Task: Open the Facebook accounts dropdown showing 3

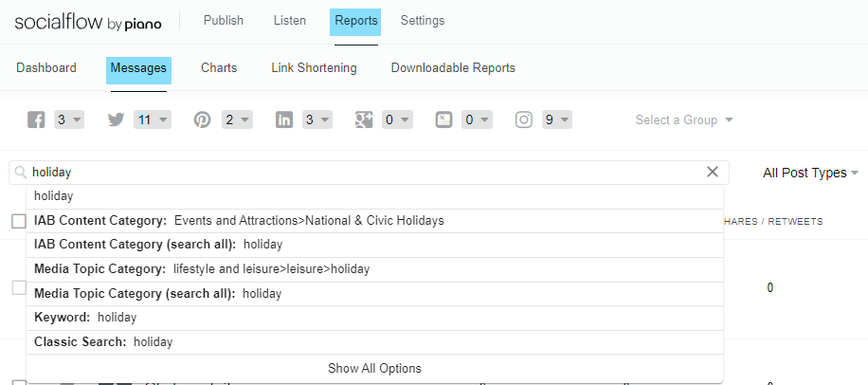Action: tap(68, 119)
